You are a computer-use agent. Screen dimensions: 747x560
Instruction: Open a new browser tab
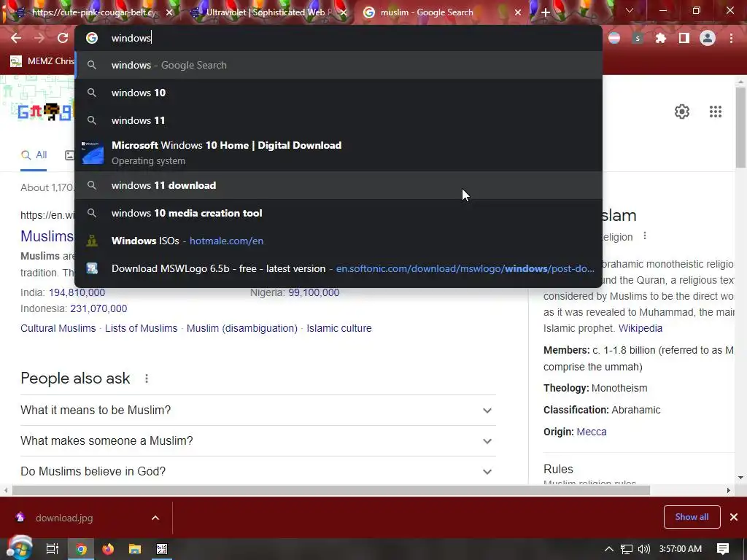tap(546, 12)
